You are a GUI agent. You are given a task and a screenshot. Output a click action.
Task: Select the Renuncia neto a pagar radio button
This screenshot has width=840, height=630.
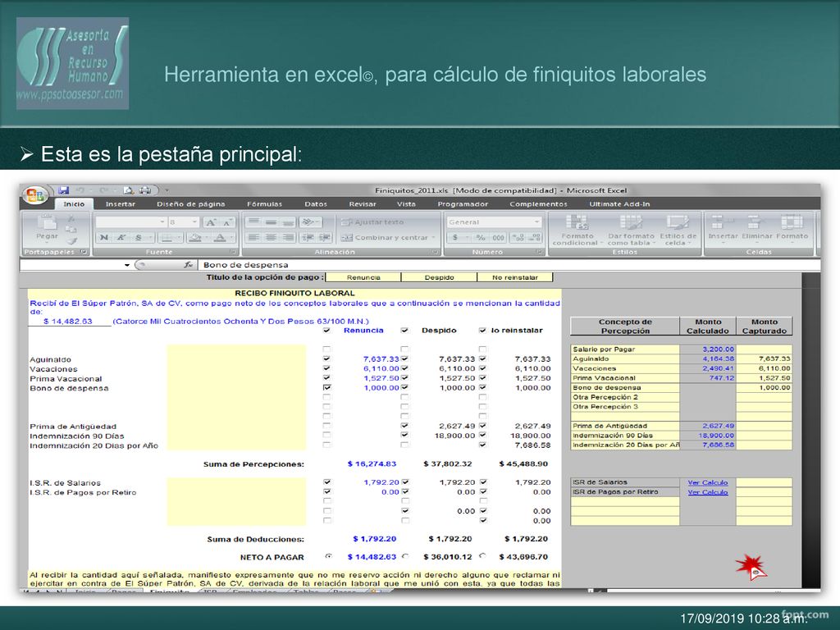tap(328, 556)
